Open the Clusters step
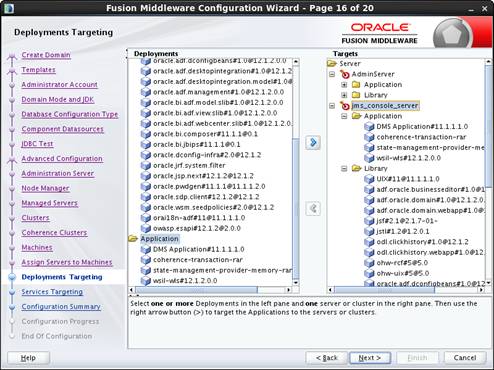Image resolution: width=494 pixels, height=370 pixels. coord(35,218)
